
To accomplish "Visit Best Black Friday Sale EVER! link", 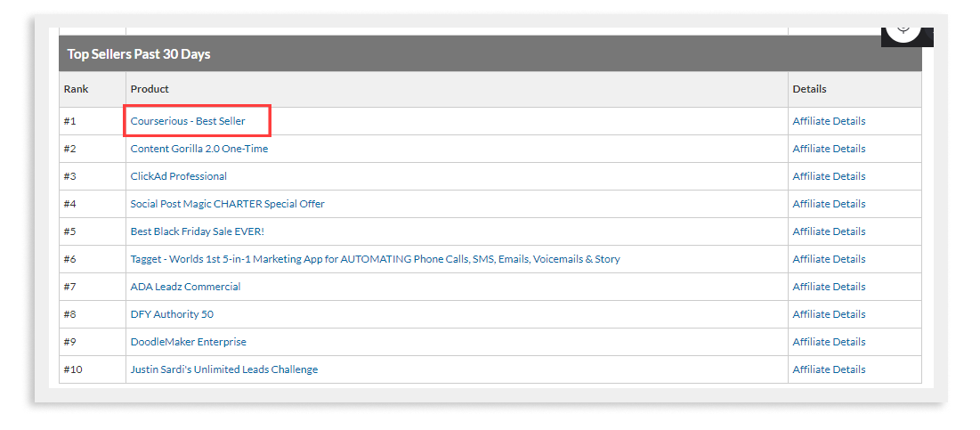I will click(198, 231).
